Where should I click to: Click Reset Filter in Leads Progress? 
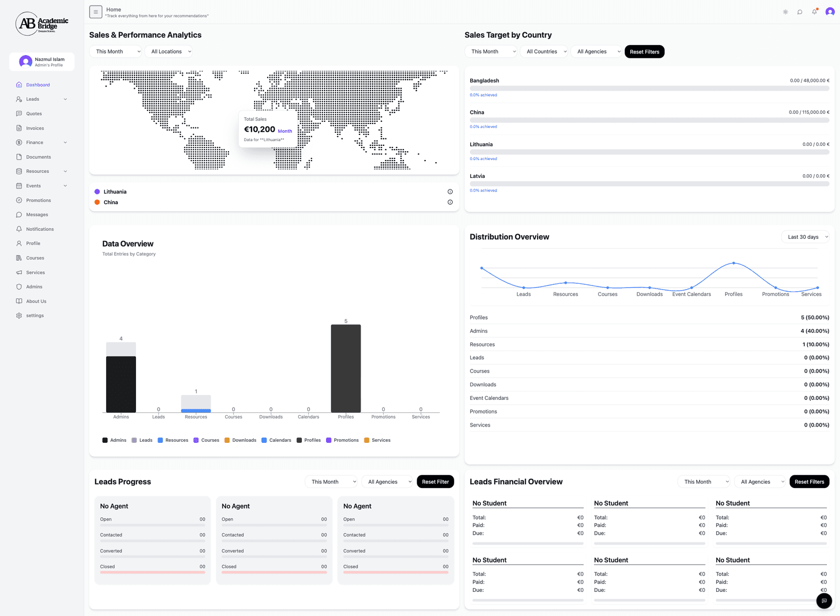435,482
